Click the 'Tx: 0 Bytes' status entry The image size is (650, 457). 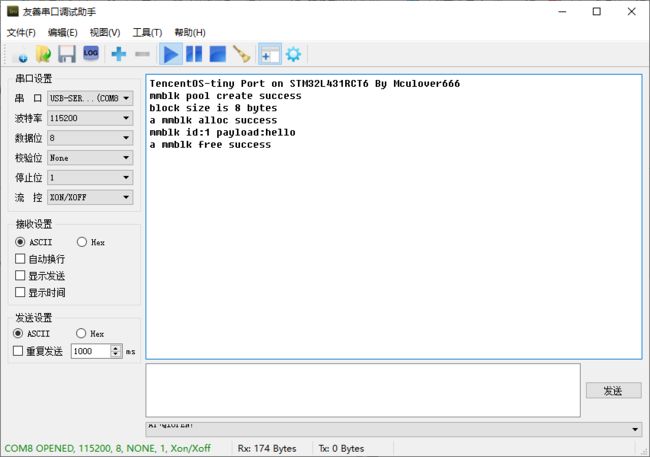click(341, 448)
